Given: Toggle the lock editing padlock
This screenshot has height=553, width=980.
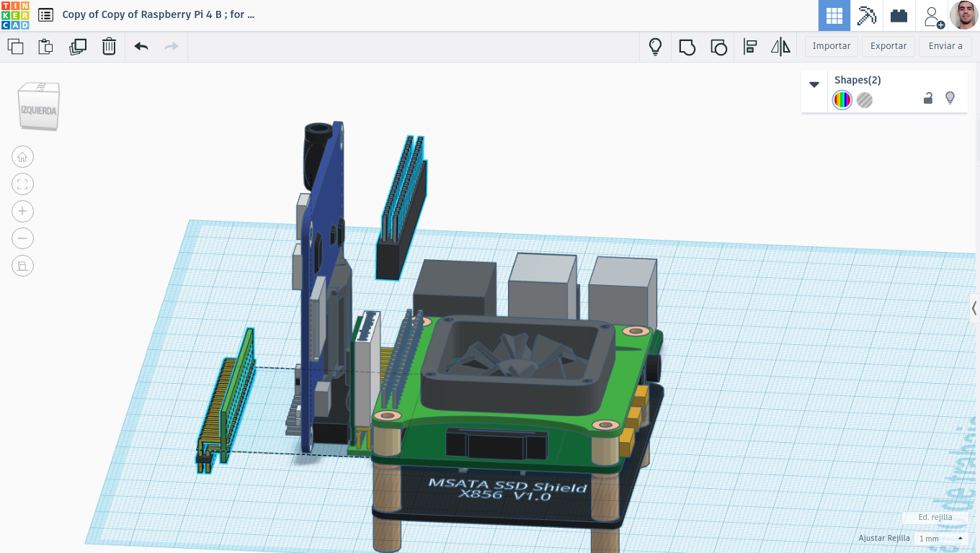Looking at the screenshot, I should pos(928,99).
